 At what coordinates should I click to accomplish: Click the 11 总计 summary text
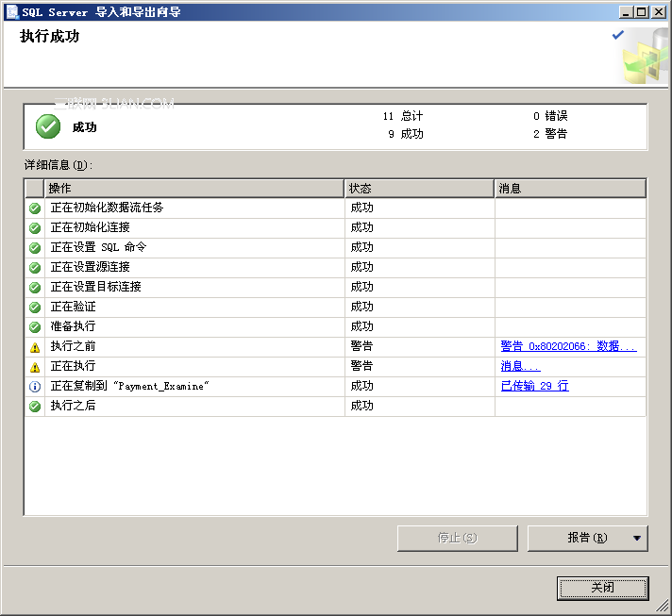coord(403,116)
